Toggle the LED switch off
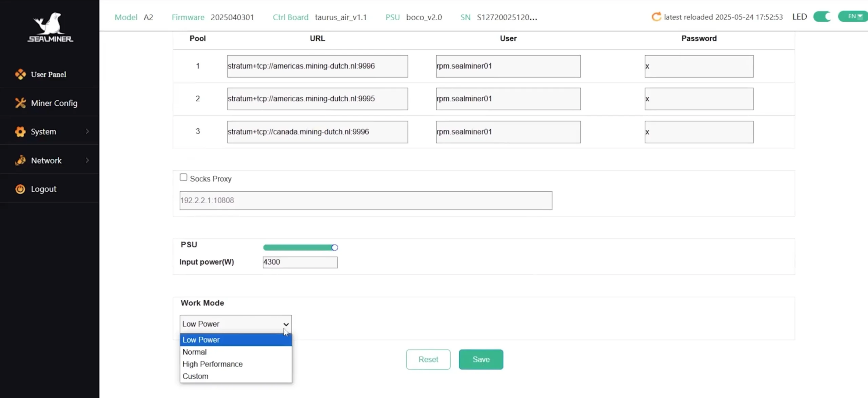 (x=822, y=16)
